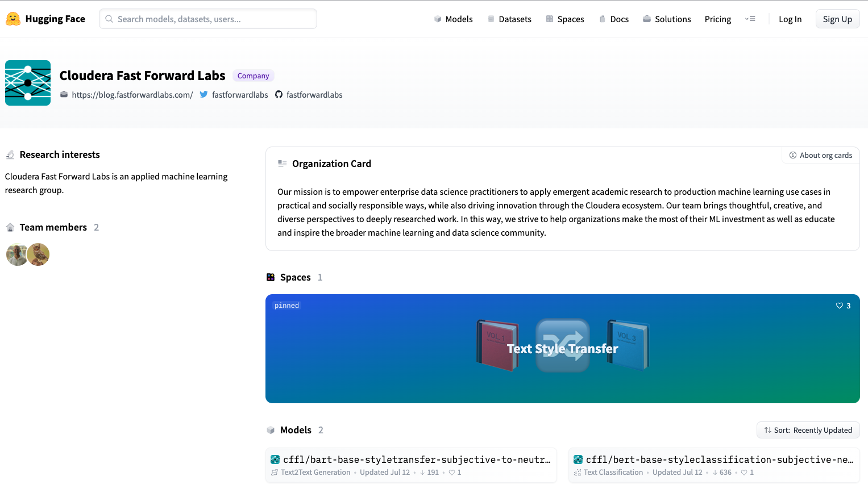The height and width of the screenshot is (489, 868).
Task: Click the Research interests heading
Action: tap(60, 154)
